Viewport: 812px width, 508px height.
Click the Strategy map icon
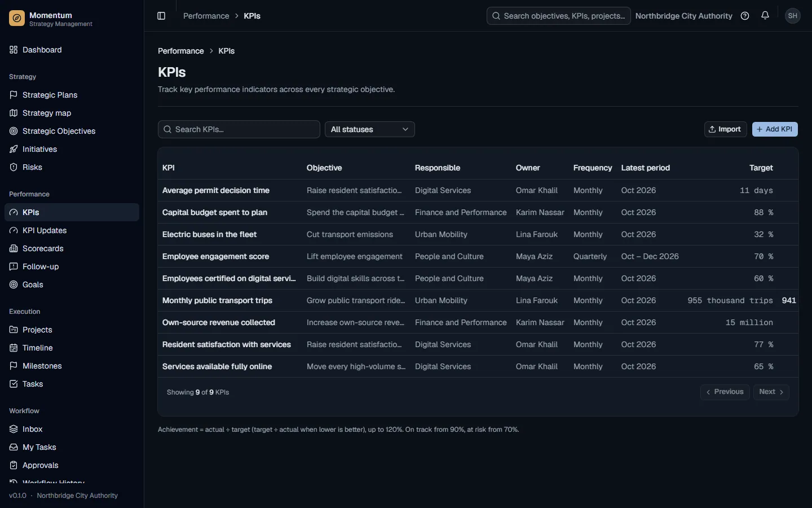point(14,113)
